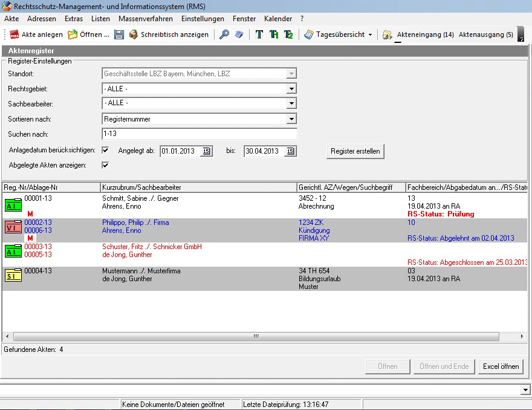Click the horizontal scrollbar of the register list
This screenshot has width=532, height=410.
pyautogui.click(x=256, y=336)
